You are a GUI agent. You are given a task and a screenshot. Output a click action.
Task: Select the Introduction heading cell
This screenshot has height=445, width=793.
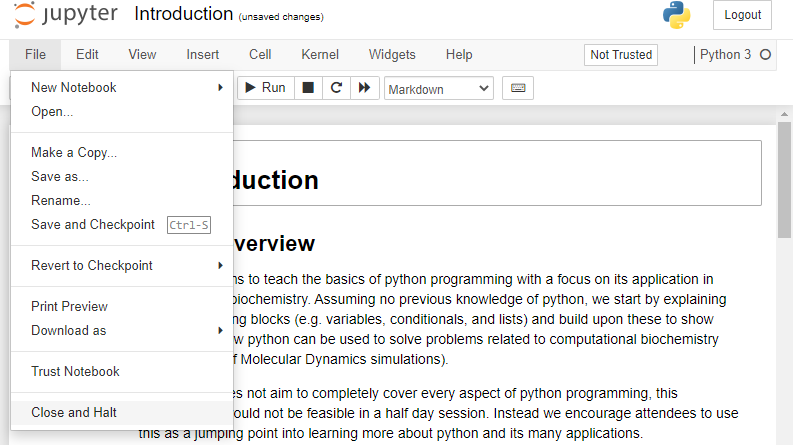[x=497, y=173]
